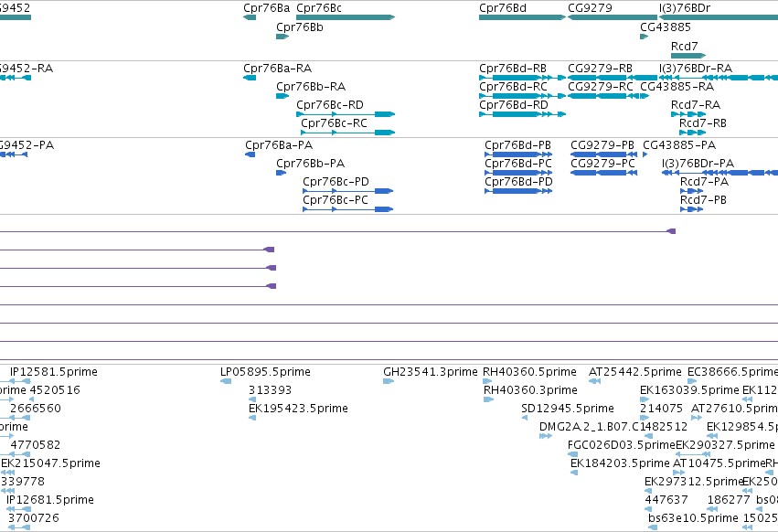Click the Rcd7-RB transcript label

703,123
